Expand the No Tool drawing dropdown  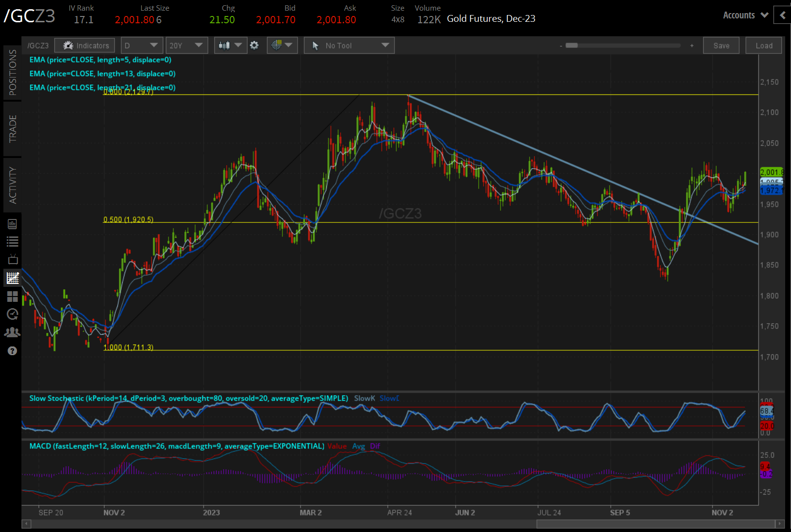[x=349, y=46]
